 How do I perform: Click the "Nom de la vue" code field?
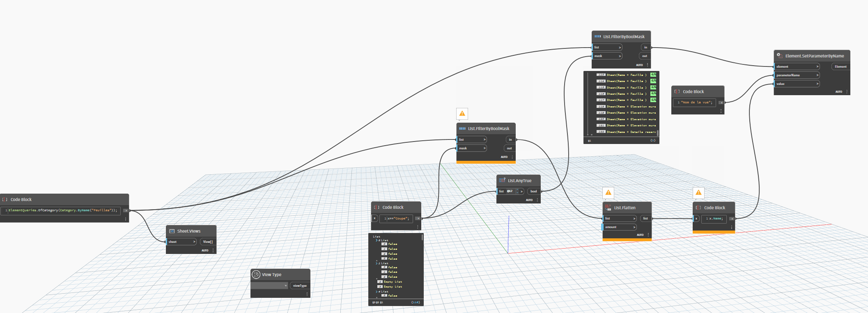click(x=695, y=103)
